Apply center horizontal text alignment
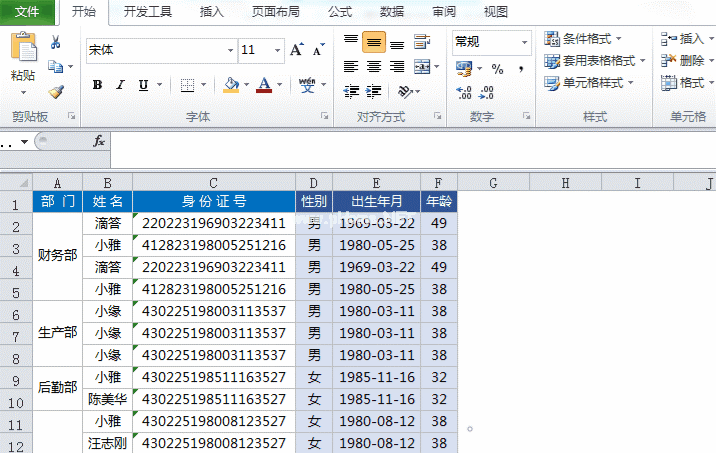Image resolution: width=716 pixels, height=453 pixels. coord(373,67)
